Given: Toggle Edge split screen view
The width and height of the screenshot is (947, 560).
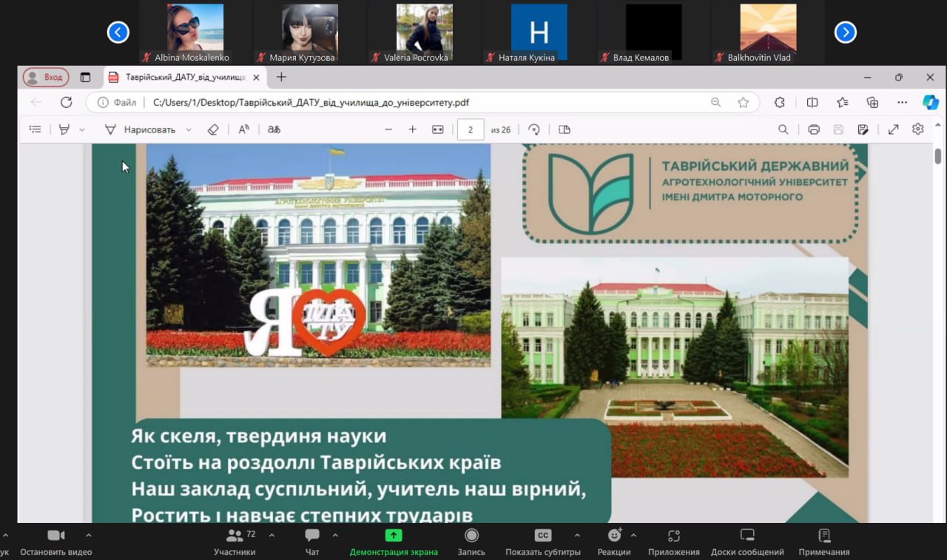Looking at the screenshot, I should (812, 103).
